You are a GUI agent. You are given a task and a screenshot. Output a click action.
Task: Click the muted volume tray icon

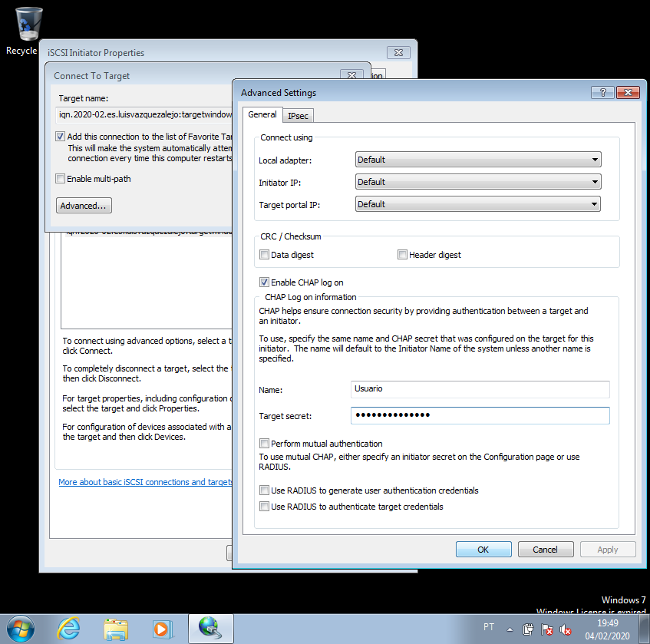(566, 629)
